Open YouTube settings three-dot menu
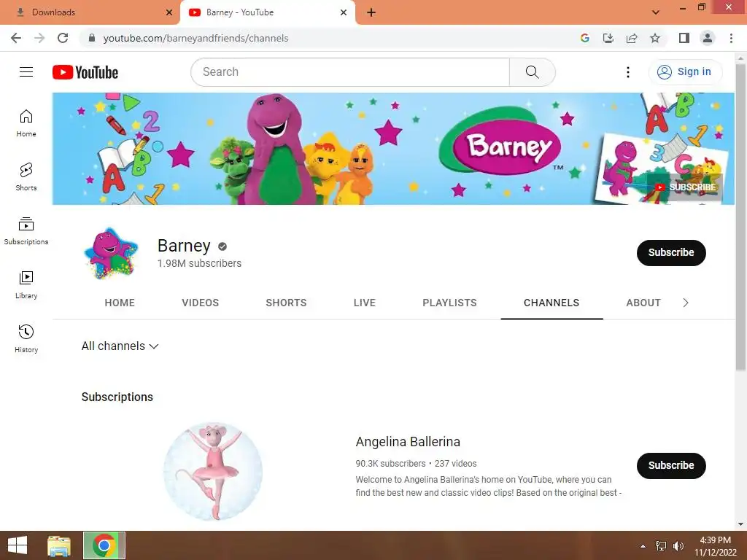This screenshot has width=747, height=560. 628,72
